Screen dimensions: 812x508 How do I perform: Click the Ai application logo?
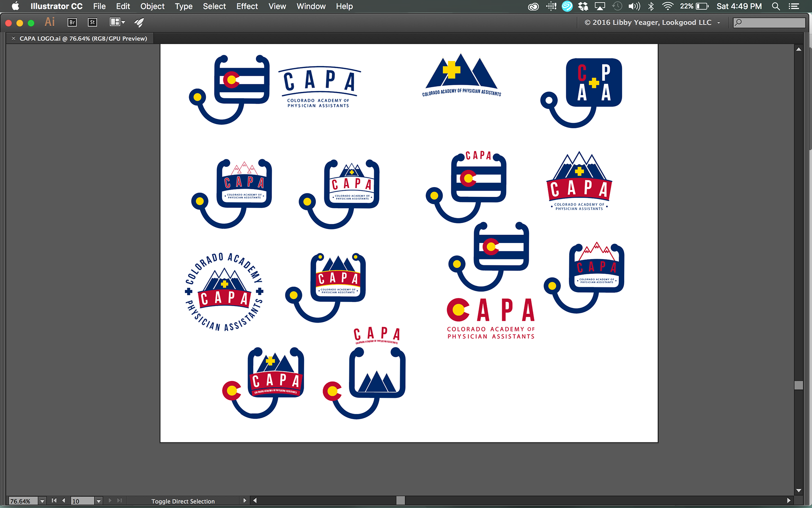click(x=49, y=22)
